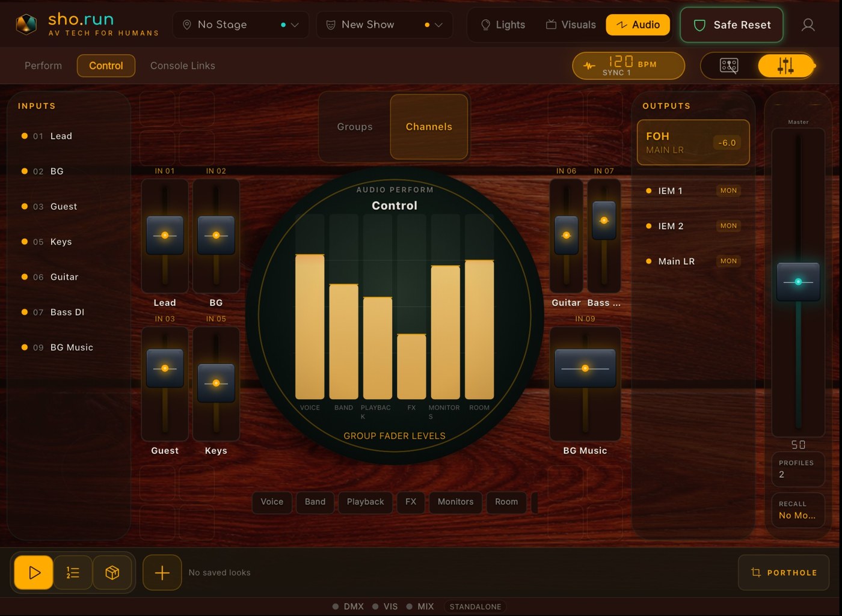This screenshot has height=616, width=842.
Task: Click the FOH -6.0 level value
Action: click(x=727, y=142)
